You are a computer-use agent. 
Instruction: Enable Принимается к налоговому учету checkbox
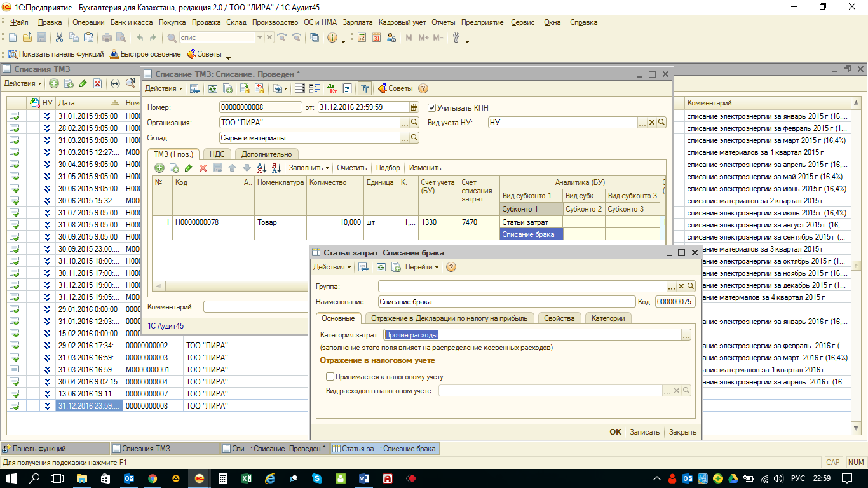(x=330, y=377)
